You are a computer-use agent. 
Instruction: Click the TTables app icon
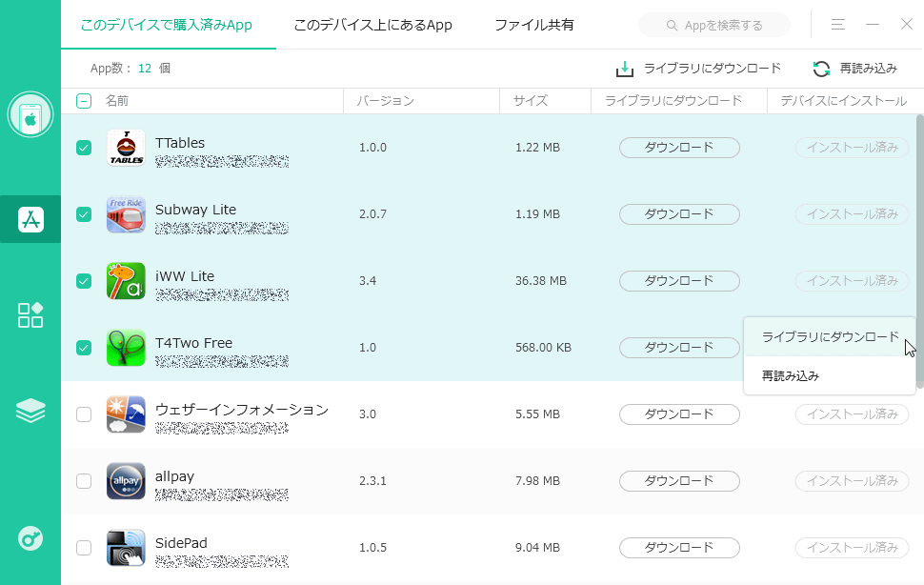126,148
